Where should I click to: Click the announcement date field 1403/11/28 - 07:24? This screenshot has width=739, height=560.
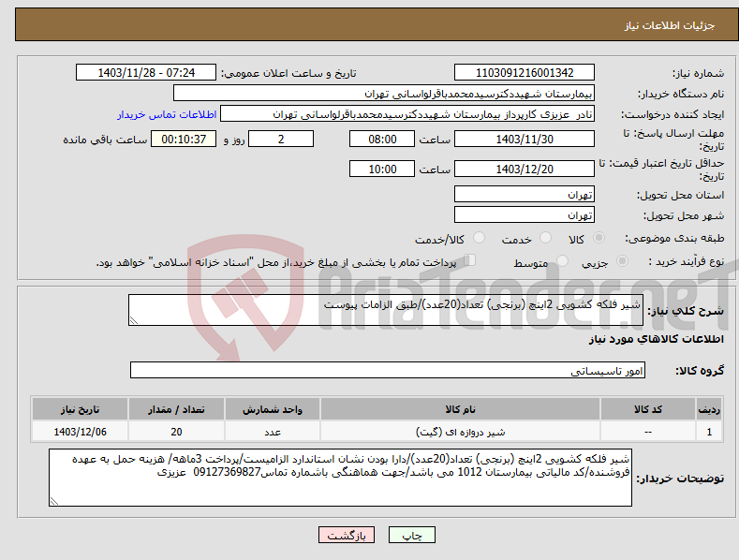(145, 73)
